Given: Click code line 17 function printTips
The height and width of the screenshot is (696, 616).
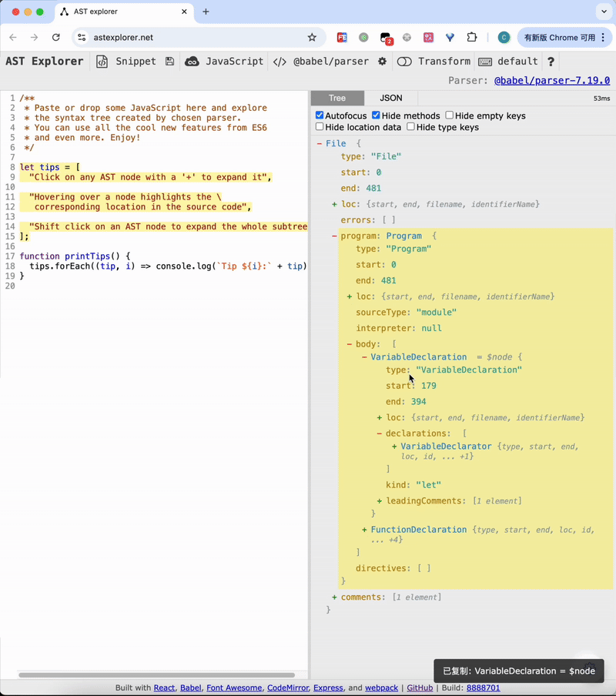Looking at the screenshot, I should pos(75,256).
